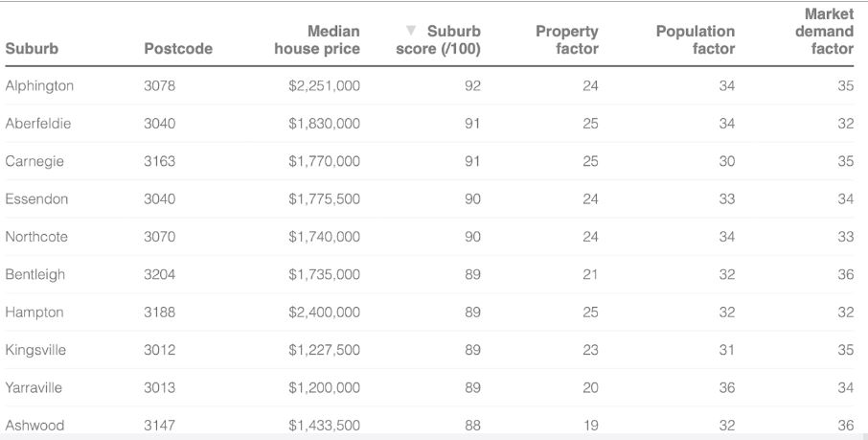Select the Carnegie row name

(34, 161)
